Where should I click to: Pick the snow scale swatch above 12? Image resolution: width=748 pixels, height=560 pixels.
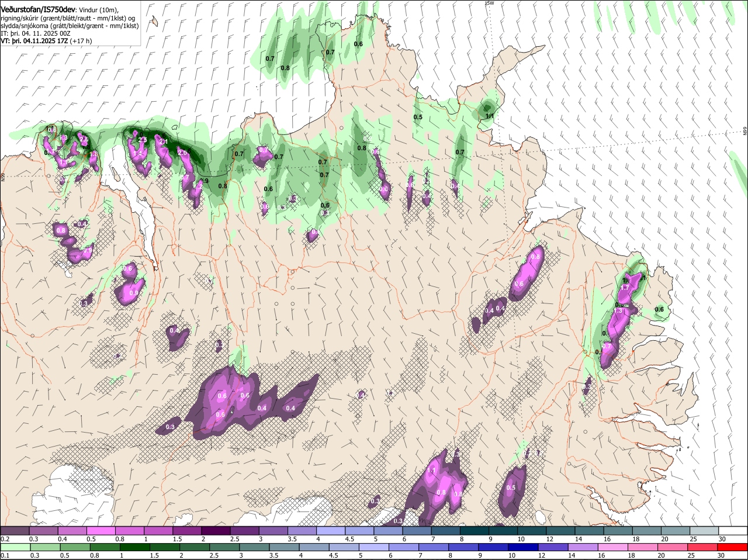tap(560, 530)
